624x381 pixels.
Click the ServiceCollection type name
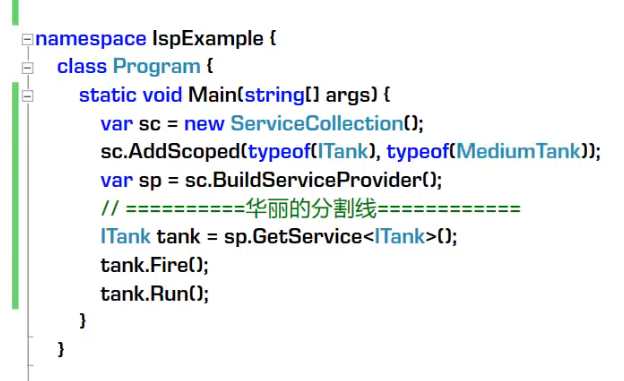[x=317, y=123]
